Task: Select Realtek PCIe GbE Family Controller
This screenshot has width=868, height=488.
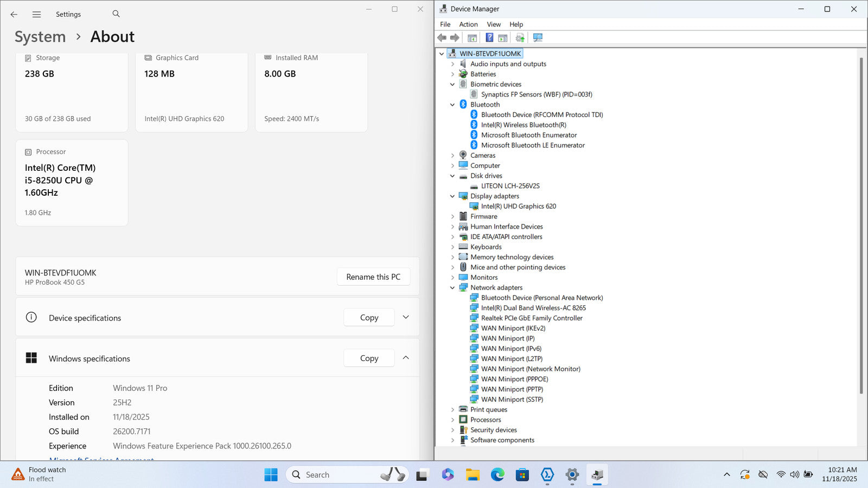Action: [x=531, y=318]
